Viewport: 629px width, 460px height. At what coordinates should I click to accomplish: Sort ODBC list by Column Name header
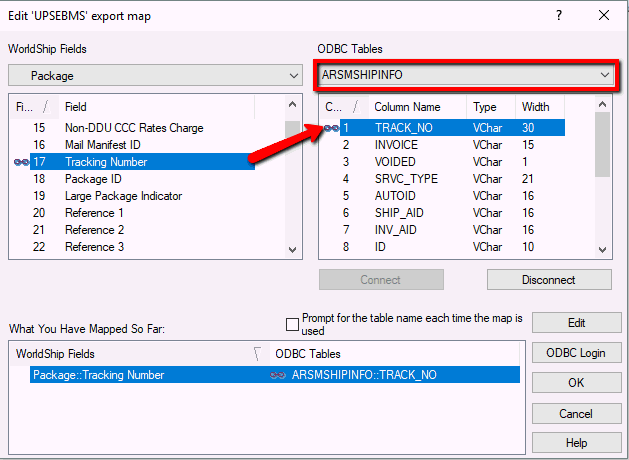coord(407,106)
